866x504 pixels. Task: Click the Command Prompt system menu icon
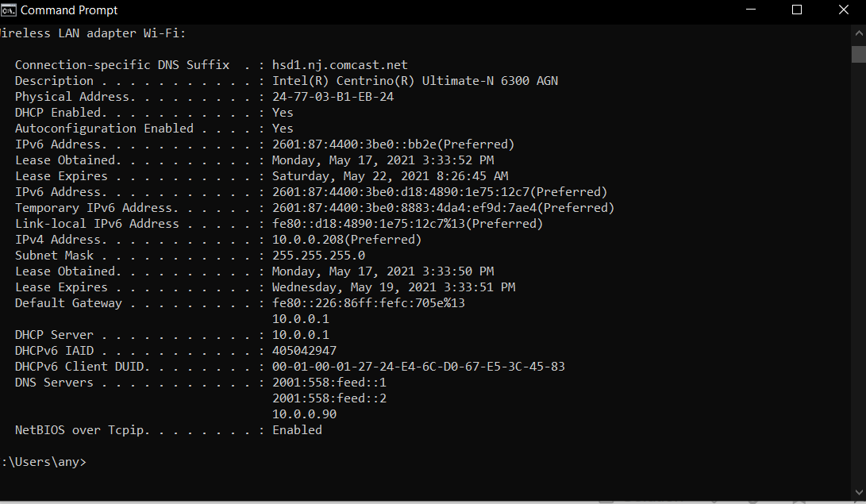pyautogui.click(x=8, y=10)
